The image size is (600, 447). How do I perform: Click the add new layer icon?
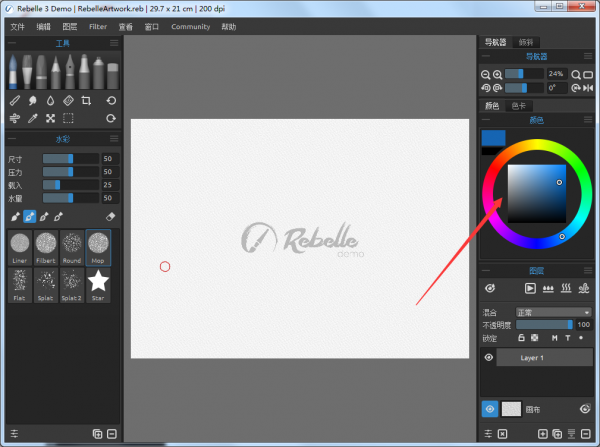(x=543, y=434)
